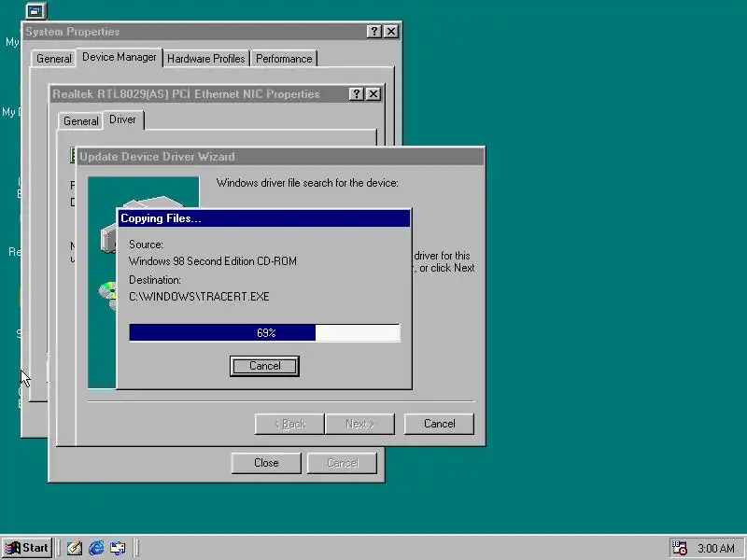Screen dimensions: 747x560
Task: Open the Hardware Profiles tab
Action: (x=205, y=59)
